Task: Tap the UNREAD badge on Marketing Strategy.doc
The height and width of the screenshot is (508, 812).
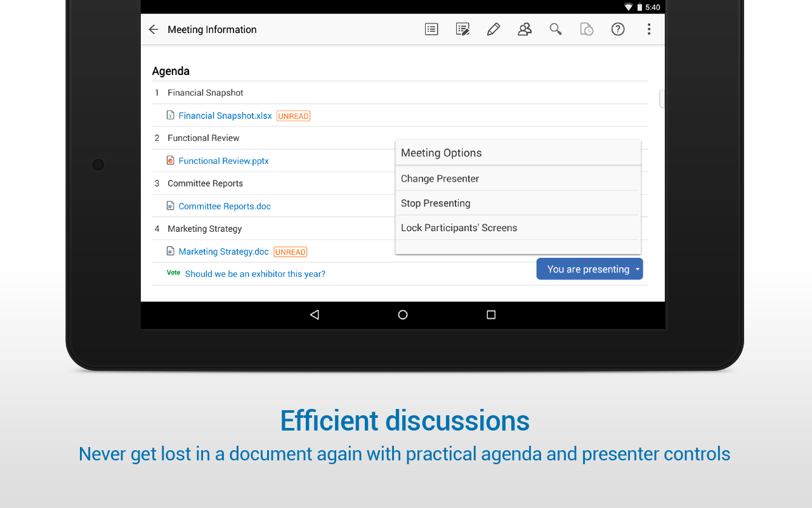Action: (x=291, y=252)
